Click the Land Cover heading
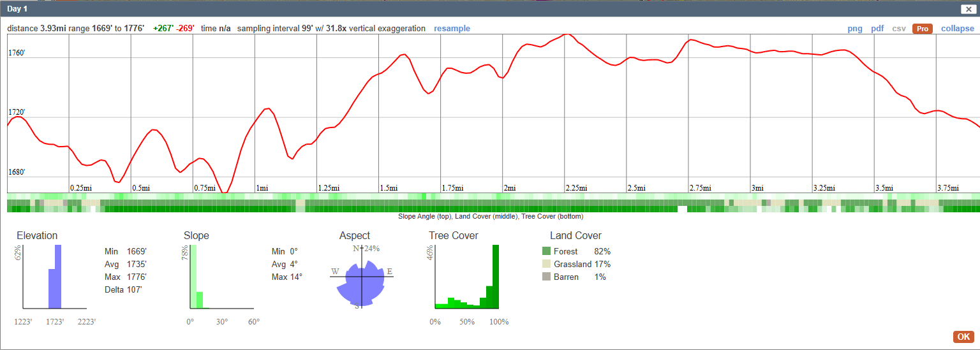The image size is (980, 350). [575, 235]
